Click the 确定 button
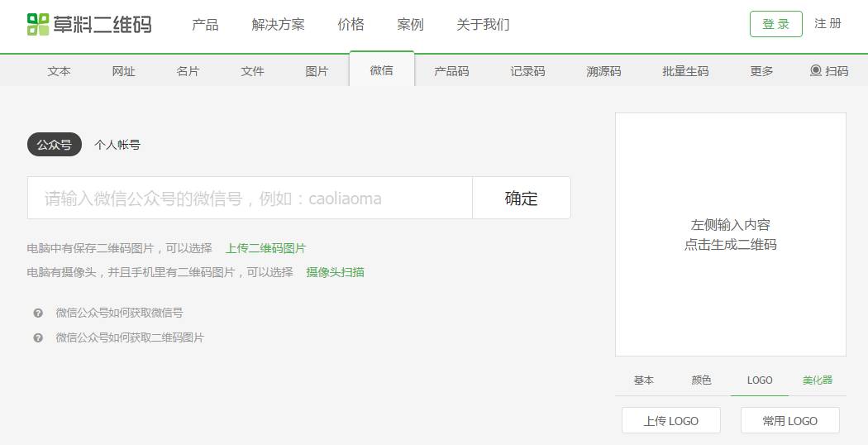Image resolution: width=868 pixels, height=445 pixels. tap(522, 198)
